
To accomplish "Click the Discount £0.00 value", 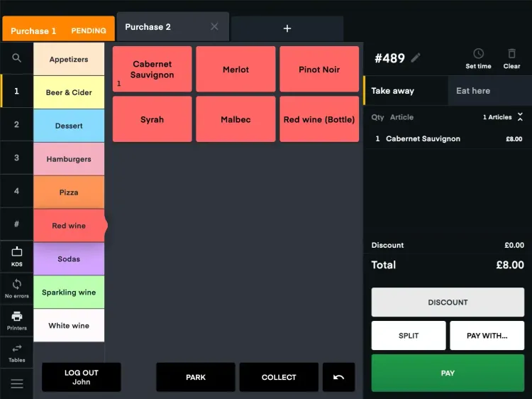I will [x=514, y=245].
